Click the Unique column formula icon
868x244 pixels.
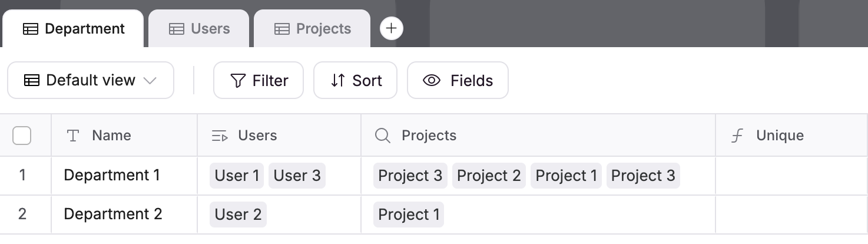(x=737, y=136)
